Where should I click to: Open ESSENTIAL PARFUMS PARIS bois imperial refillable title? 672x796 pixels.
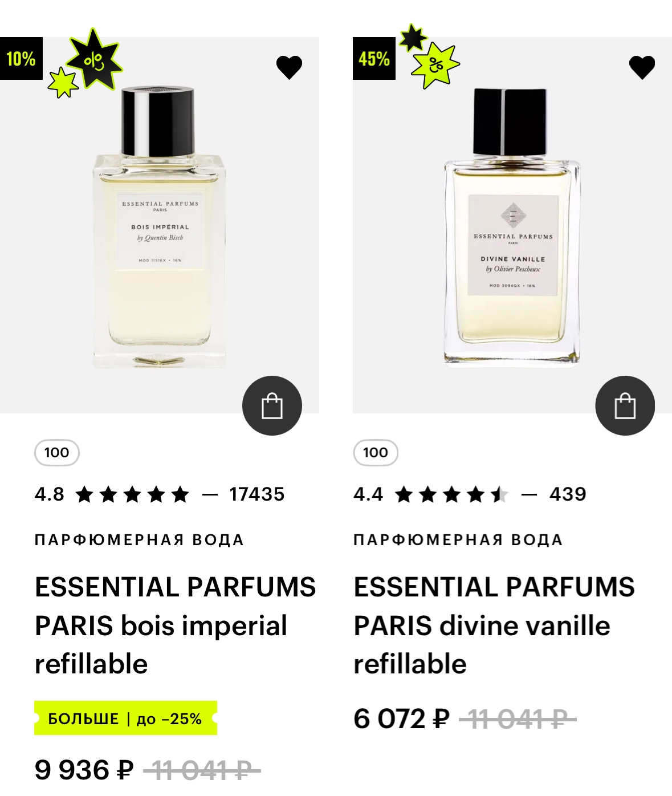[175, 626]
